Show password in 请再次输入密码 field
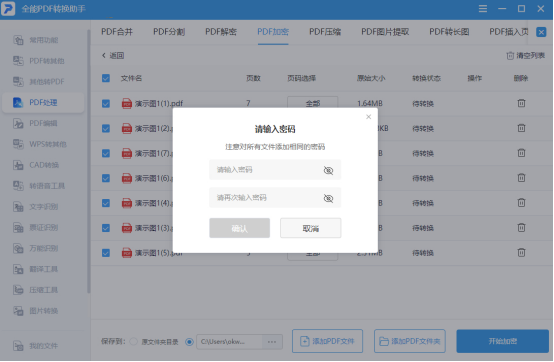The width and height of the screenshot is (554, 362). point(328,198)
